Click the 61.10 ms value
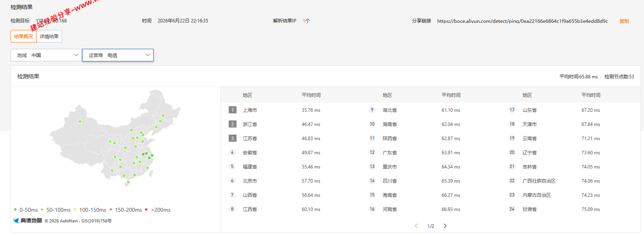This screenshot has height=235, width=644. pyautogui.click(x=451, y=110)
